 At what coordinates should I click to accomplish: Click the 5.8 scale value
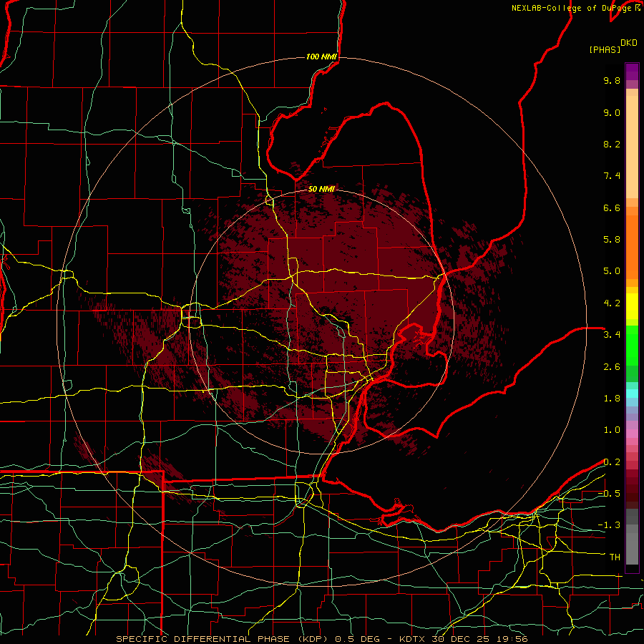(612, 240)
